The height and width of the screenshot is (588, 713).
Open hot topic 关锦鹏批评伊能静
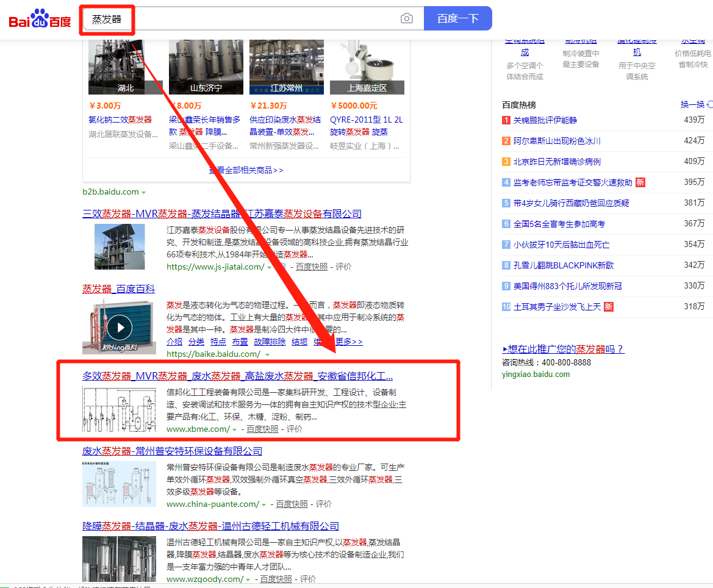point(545,120)
